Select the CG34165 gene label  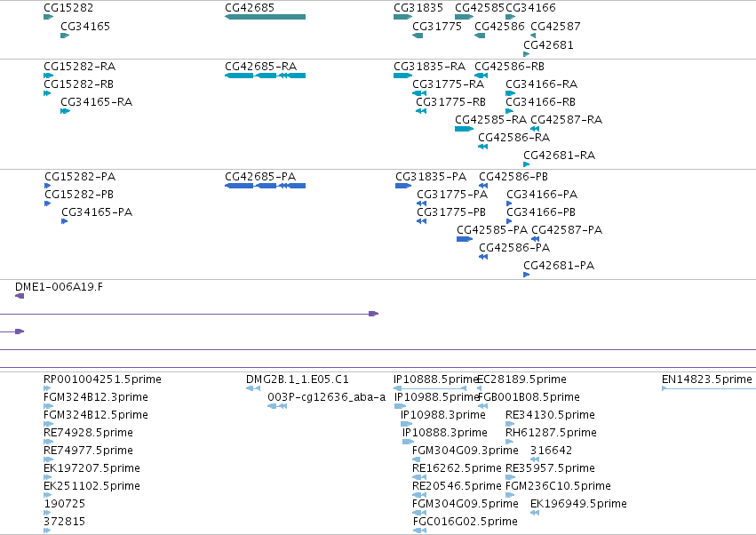pos(85,26)
